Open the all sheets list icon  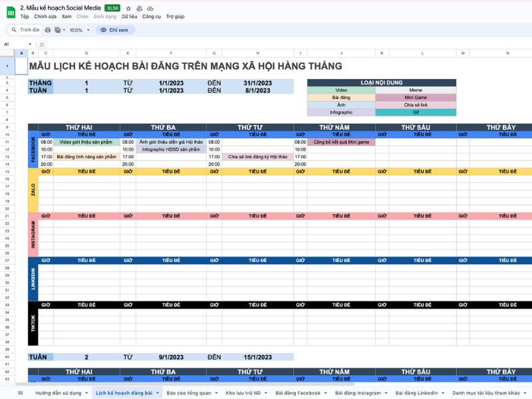coord(20,393)
